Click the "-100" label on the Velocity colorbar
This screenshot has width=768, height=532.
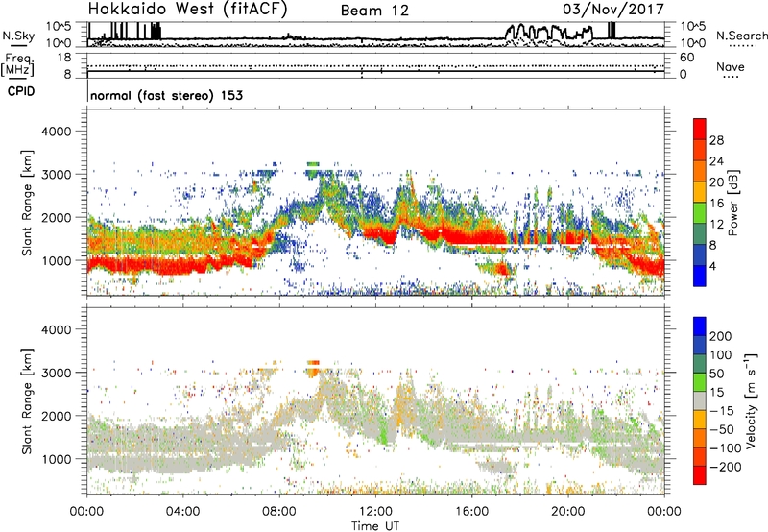click(x=726, y=448)
